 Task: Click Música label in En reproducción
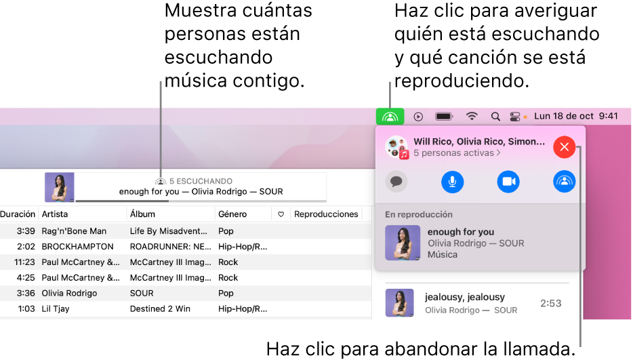coord(443,255)
